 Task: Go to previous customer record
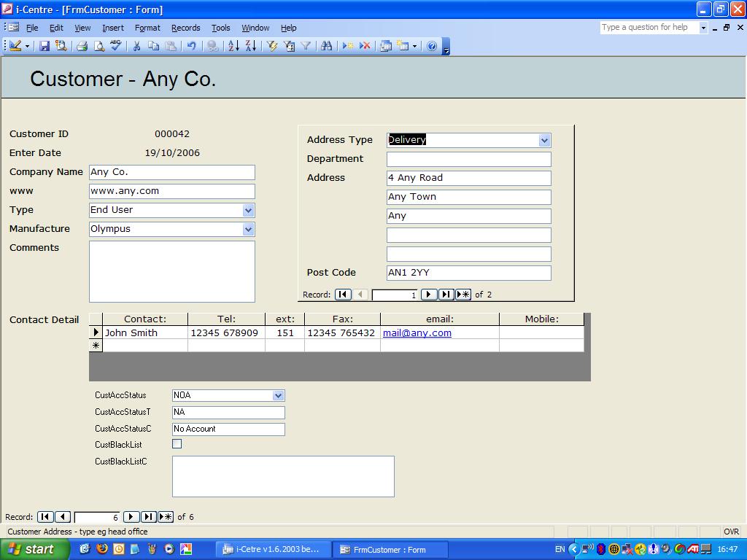click(x=63, y=517)
